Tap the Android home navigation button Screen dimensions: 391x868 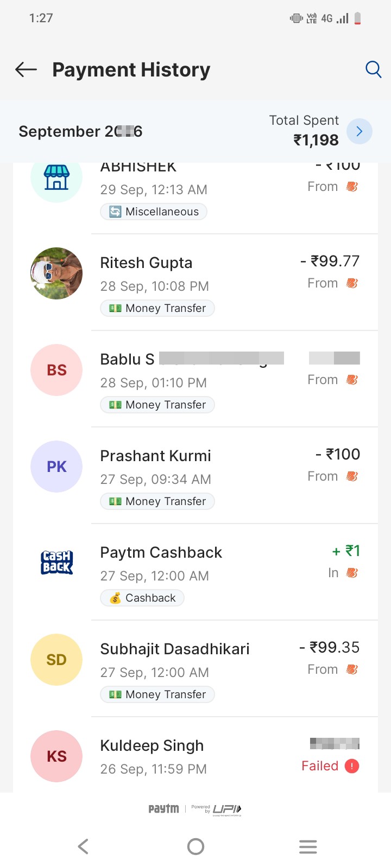[195, 846]
